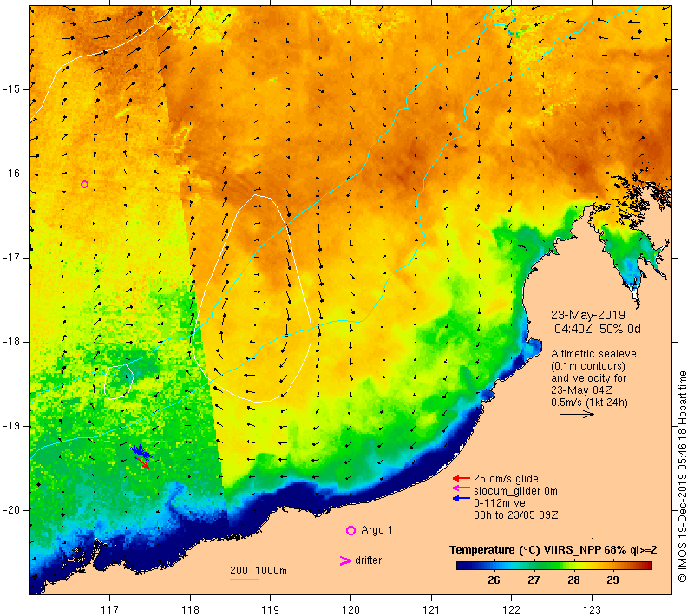
Task: Click the magenta drifter legend arrowhead
Action: click(x=345, y=560)
